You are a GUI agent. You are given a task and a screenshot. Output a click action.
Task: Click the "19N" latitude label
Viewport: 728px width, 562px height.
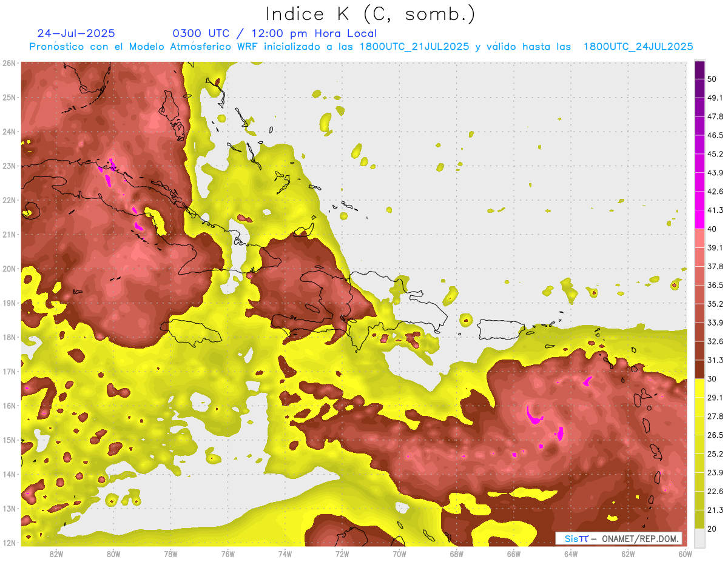[9, 303]
